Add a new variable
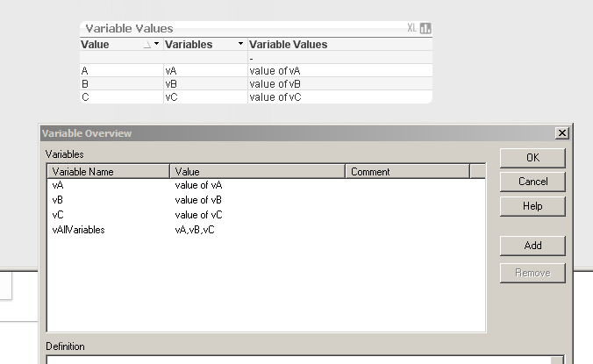593x364 pixels. pyautogui.click(x=532, y=246)
